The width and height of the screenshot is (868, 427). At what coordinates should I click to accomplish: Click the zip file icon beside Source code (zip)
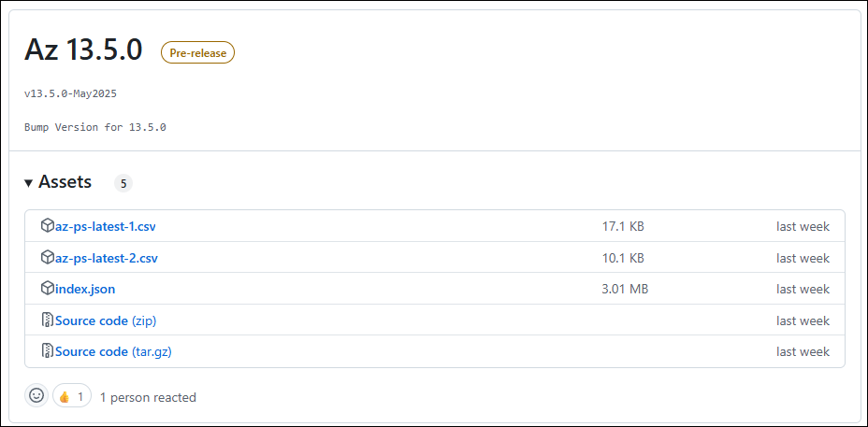[x=48, y=320]
